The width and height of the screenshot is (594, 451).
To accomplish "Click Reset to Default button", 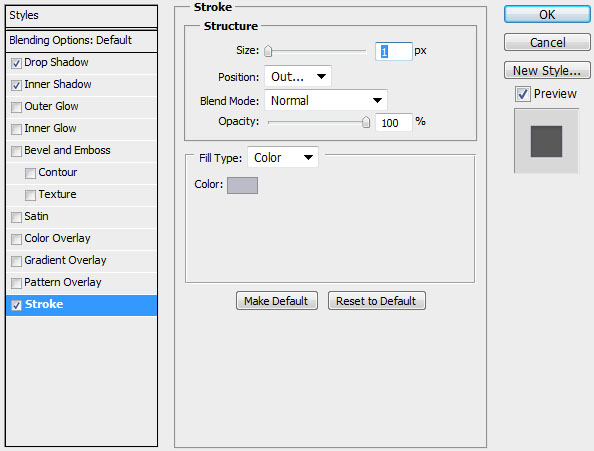I will 377,301.
